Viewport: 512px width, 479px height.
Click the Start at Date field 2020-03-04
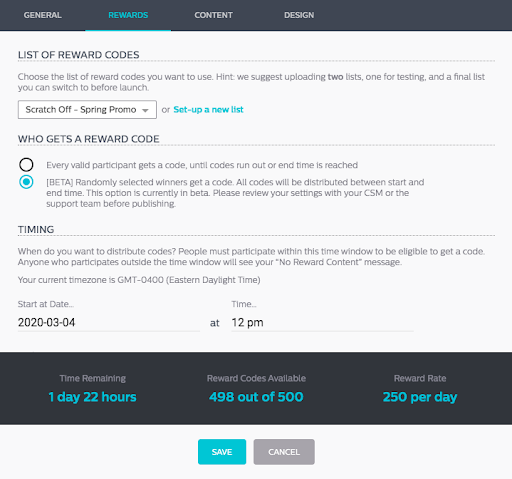click(109, 322)
